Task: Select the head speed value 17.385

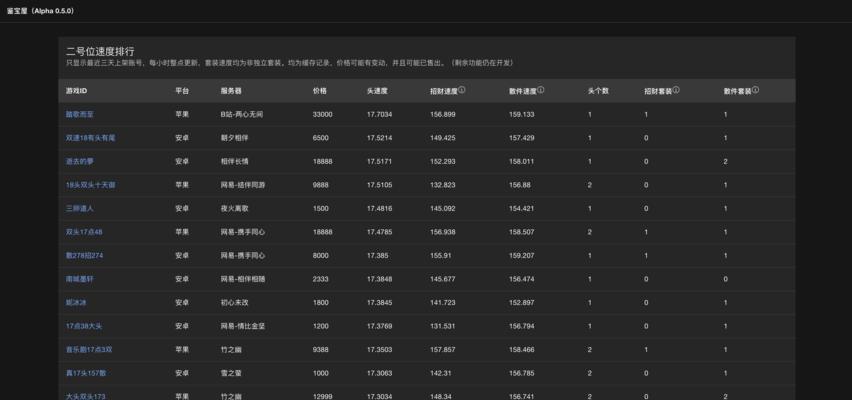Action: click(377, 255)
